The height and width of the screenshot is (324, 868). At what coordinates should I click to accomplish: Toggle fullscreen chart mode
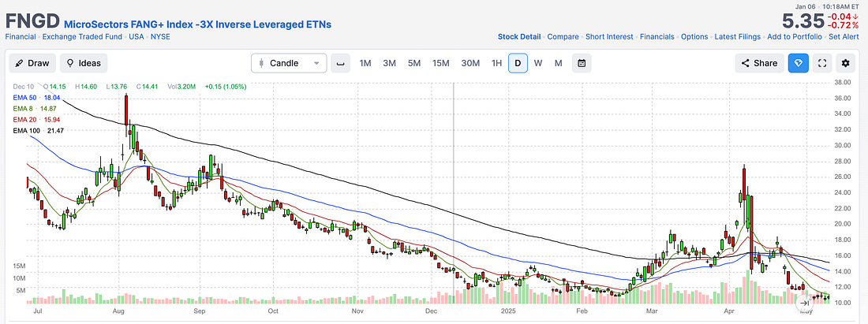click(x=822, y=63)
